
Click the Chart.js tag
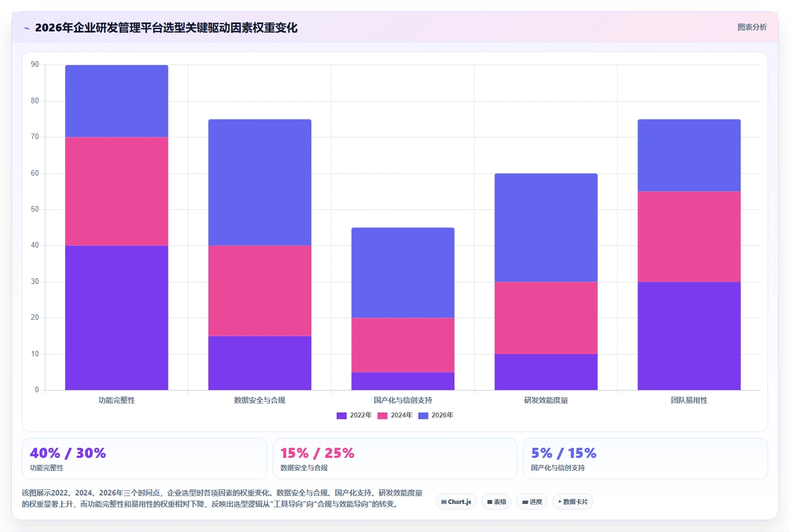click(x=456, y=502)
